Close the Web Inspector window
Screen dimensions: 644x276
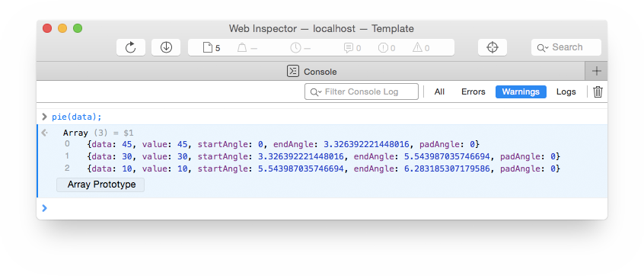(x=47, y=28)
